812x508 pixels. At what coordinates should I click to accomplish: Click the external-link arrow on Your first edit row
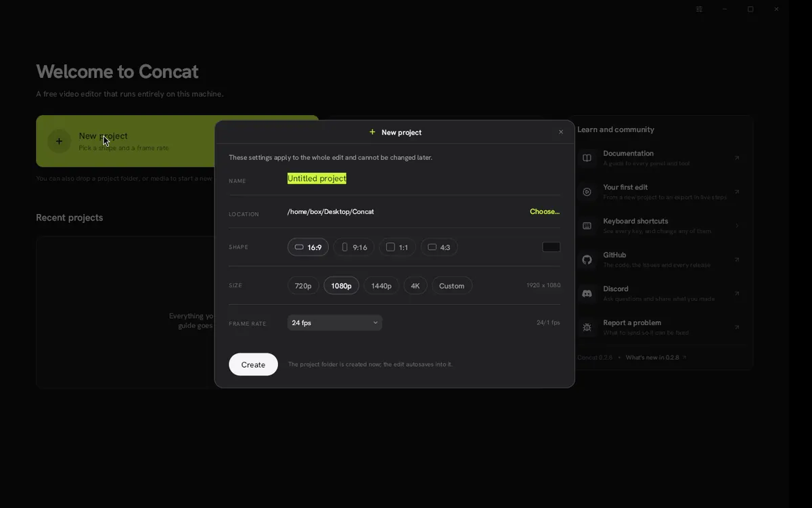pos(737,192)
